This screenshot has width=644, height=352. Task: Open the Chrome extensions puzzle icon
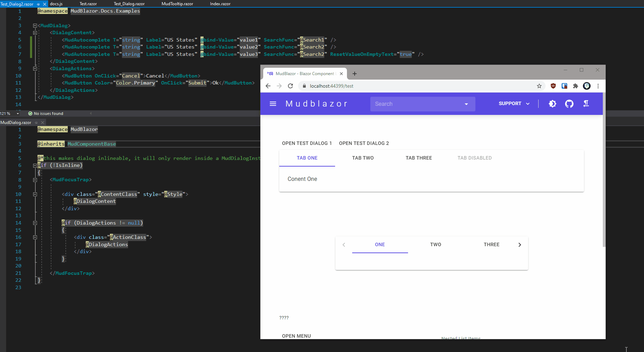click(576, 86)
